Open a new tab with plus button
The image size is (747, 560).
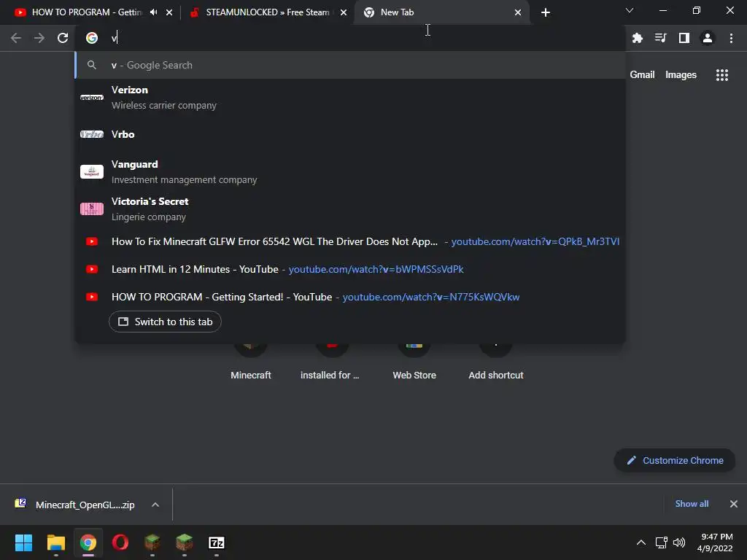[546, 12]
